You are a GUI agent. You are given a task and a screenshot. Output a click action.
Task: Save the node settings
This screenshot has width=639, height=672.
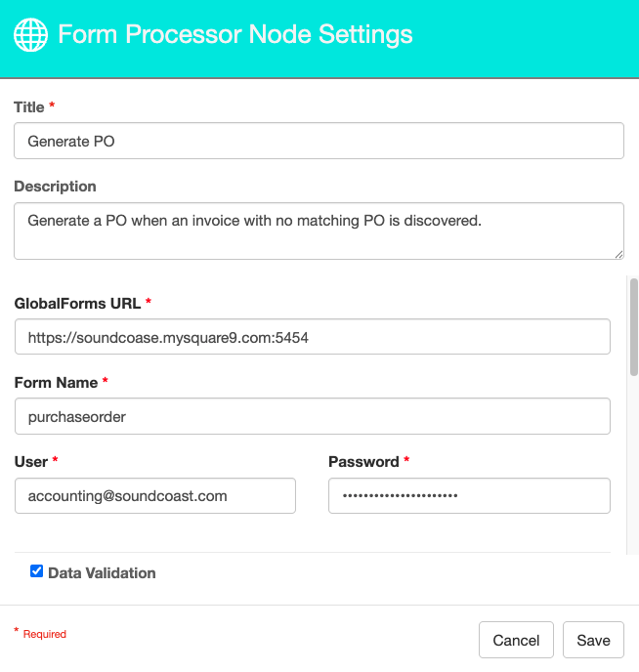[593, 640]
